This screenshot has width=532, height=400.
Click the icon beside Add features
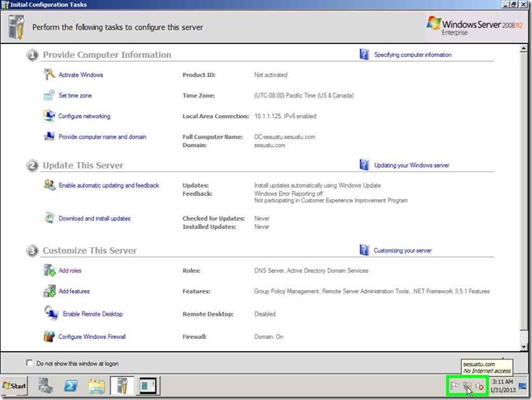click(x=50, y=291)
